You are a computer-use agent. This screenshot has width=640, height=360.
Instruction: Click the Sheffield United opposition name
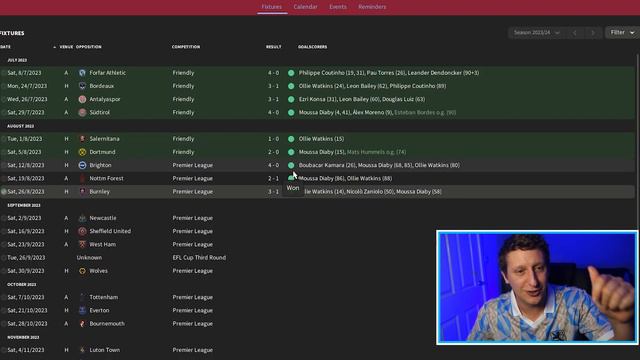[x=110, y=231]
